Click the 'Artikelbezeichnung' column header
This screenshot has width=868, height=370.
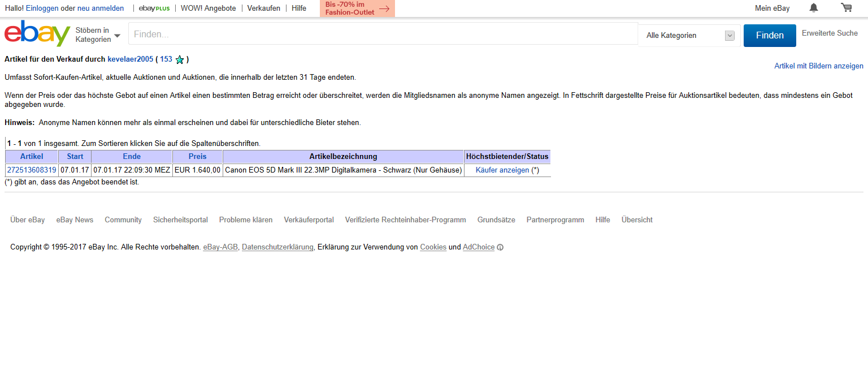pos(344,157)
